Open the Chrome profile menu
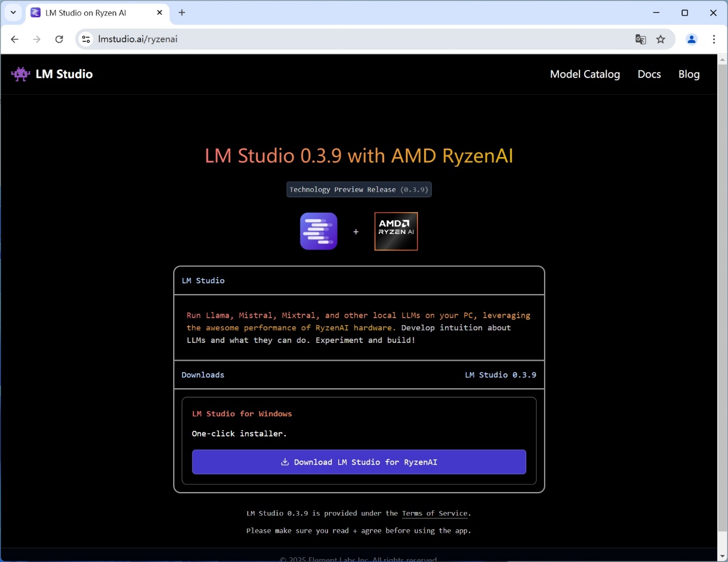The width and height of the screenshot is (728, 562). [691, 39]
